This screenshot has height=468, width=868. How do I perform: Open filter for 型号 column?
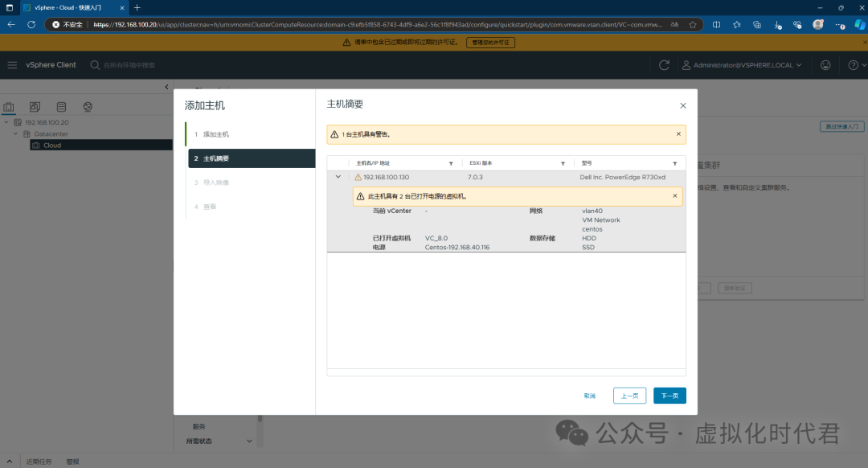point(674,163)
